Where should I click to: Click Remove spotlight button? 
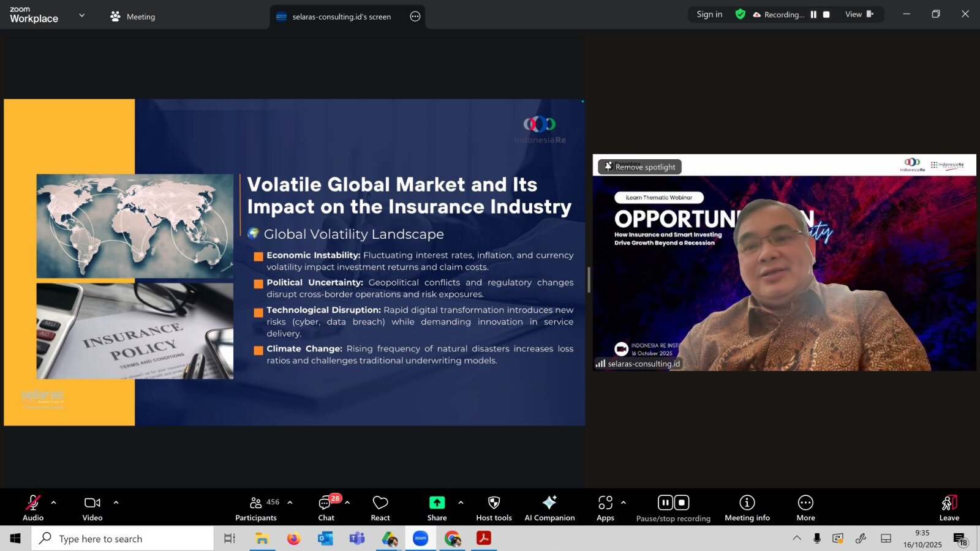639,167
